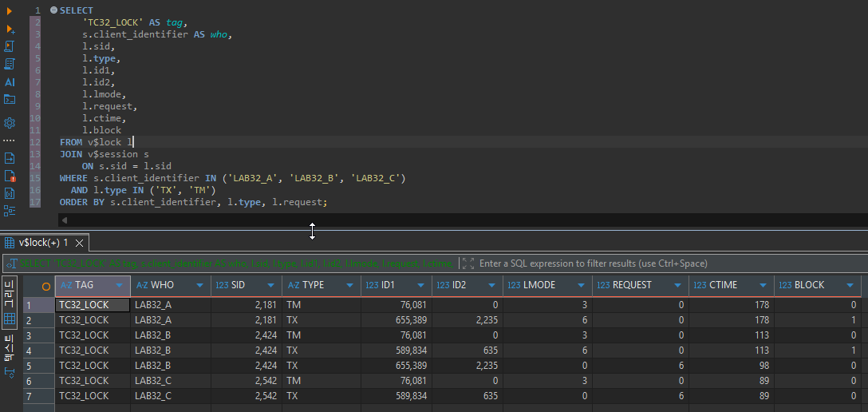Open the WHO column filter dropdown

199,286
